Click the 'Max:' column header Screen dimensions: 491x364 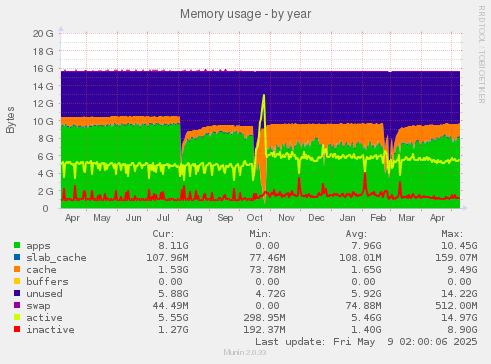click(452, 234)
